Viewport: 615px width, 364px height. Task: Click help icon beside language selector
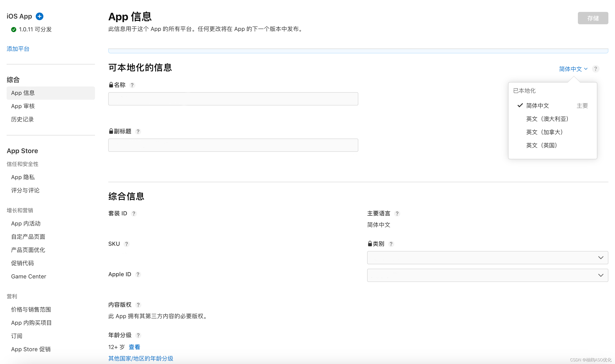[595, 69]
